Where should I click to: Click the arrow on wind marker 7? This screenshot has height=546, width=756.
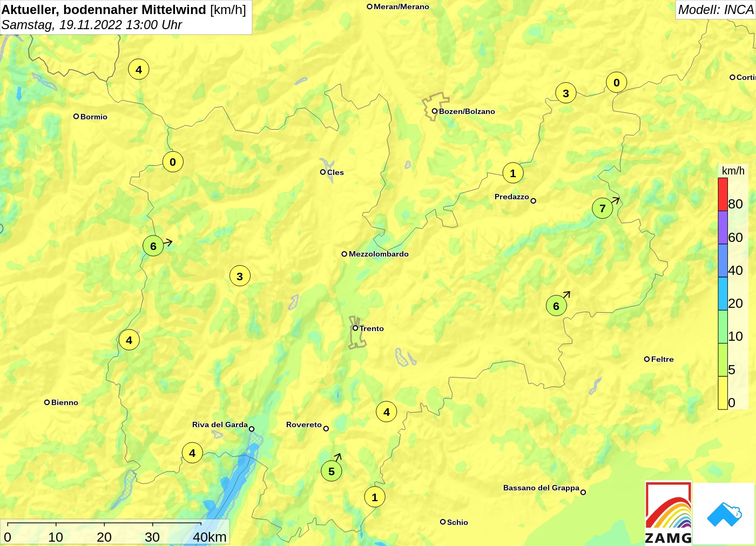click(x=616, y=200)
